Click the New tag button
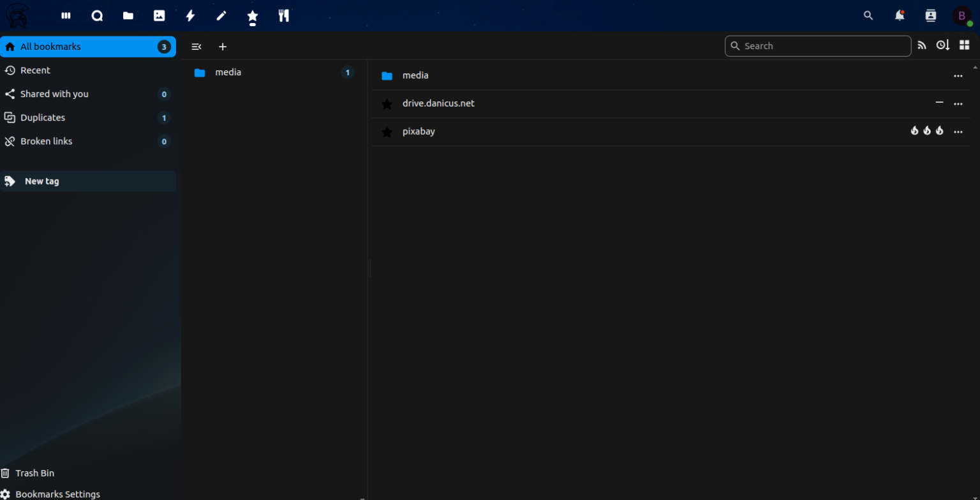This screenshot has height=500, width=980. [42, 181]
